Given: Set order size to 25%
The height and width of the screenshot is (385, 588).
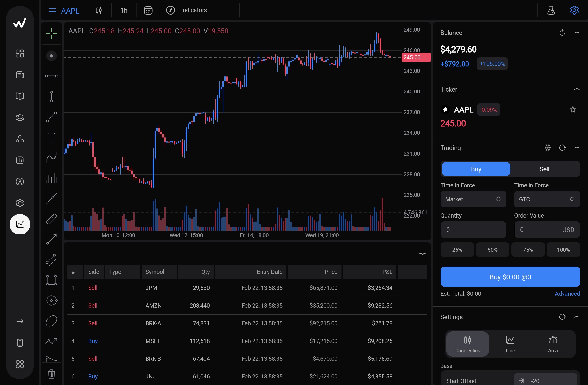Looking at the screenshot, I should [x=457, y=250].
